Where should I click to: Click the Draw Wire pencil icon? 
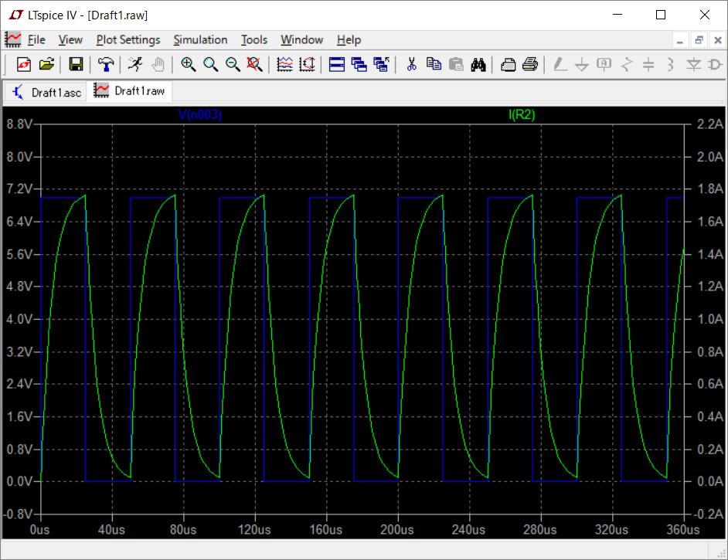[x=560, y=64]
